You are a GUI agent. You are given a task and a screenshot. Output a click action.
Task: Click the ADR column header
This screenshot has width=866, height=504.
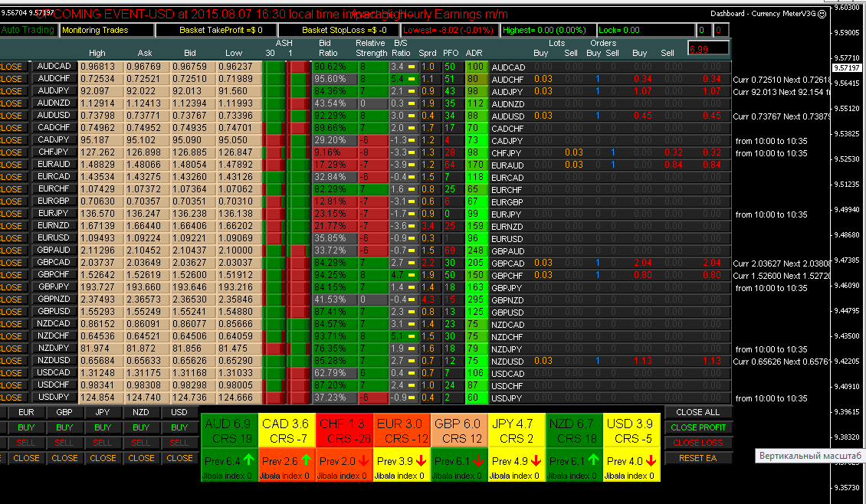[474, 53]
